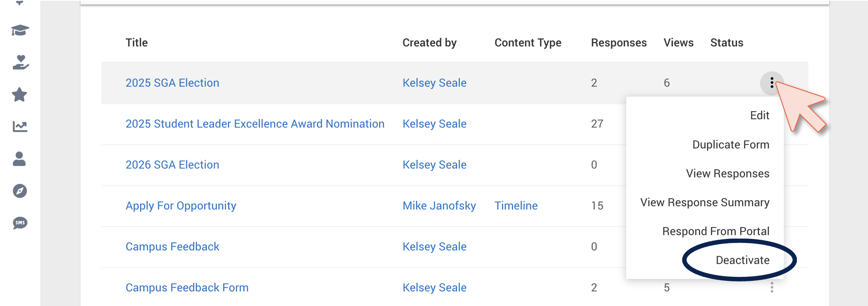Open the graduation cap sidebar icon
868x306 pixels.
20,30
